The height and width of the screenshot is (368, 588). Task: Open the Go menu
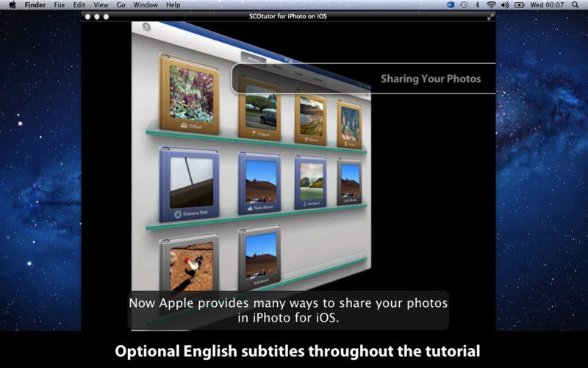[x=121, y=5]
